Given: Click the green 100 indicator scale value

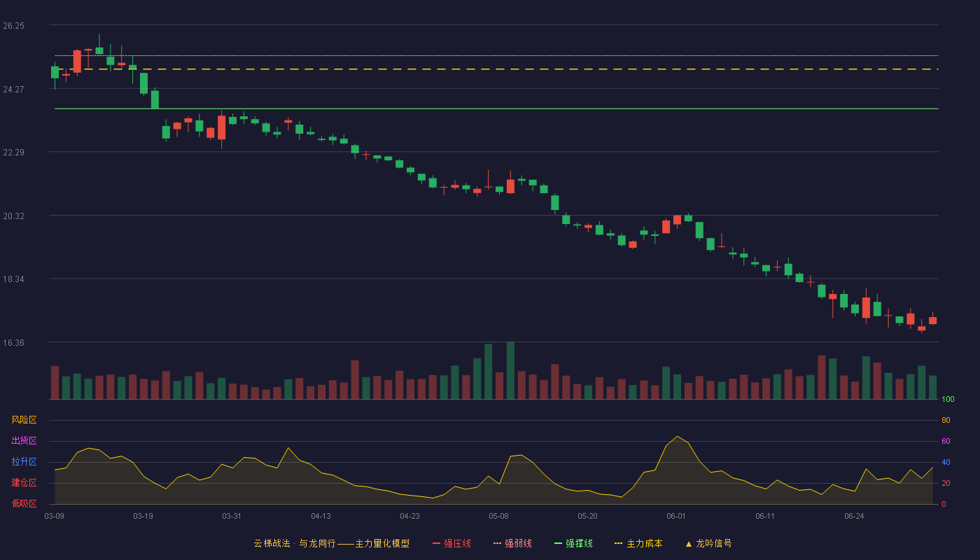Looking at the screenshot, I should click(948, 400).
